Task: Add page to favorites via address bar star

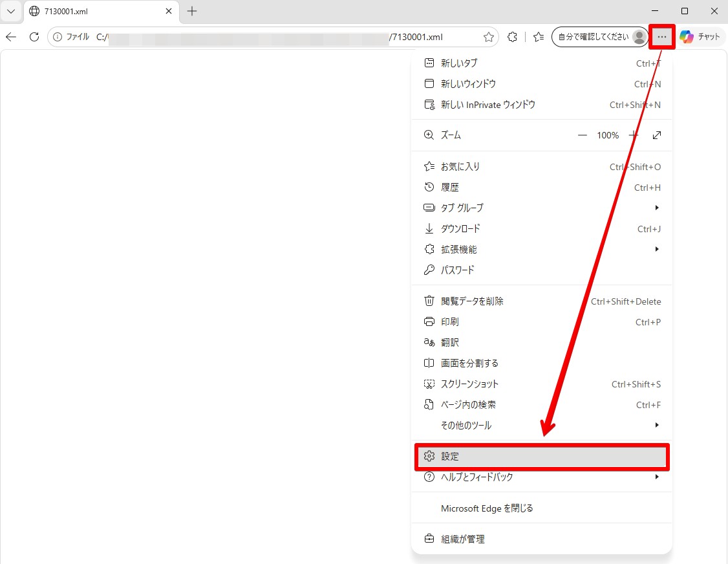Action: (x=488, y=37)
